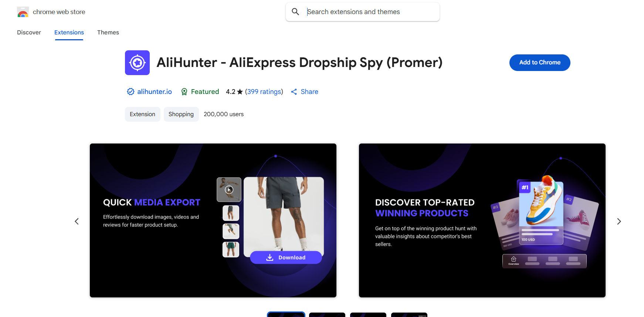Click the verified badge beside alihunter.io
Viewport: 644px width, 317px height.
coord(131,92)
